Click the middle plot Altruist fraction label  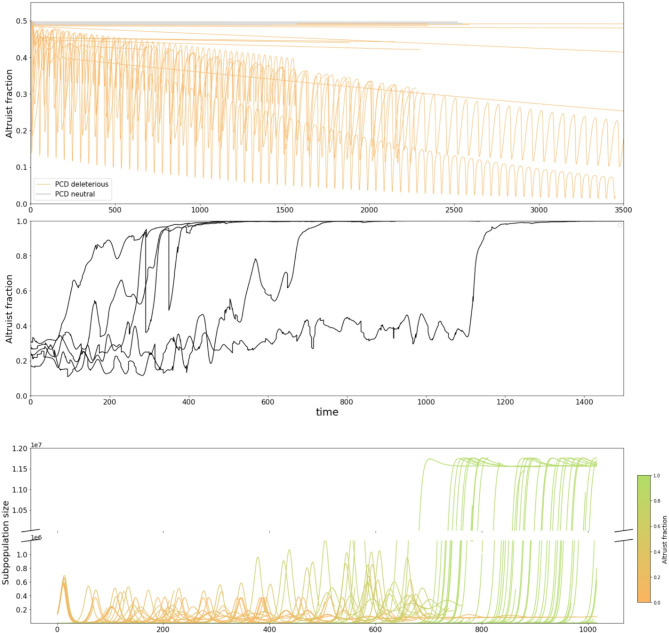pyautogui.click(x=9, y=309)
